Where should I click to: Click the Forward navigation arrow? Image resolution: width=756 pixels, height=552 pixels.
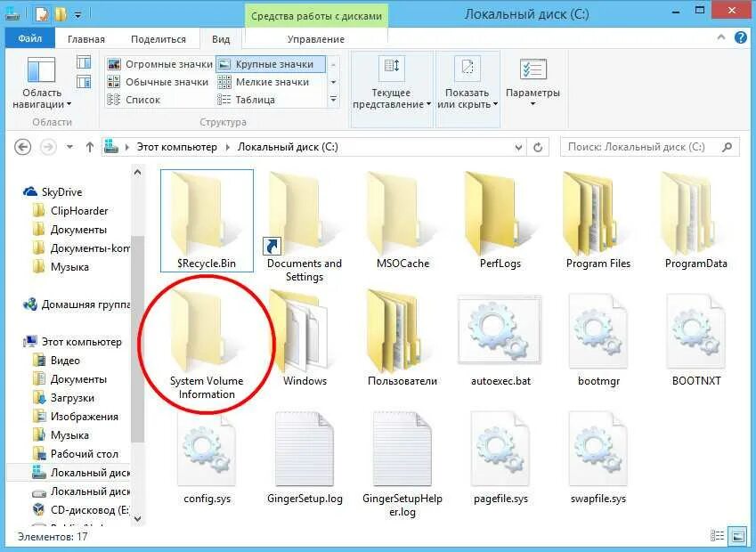(x=48, y=147)
